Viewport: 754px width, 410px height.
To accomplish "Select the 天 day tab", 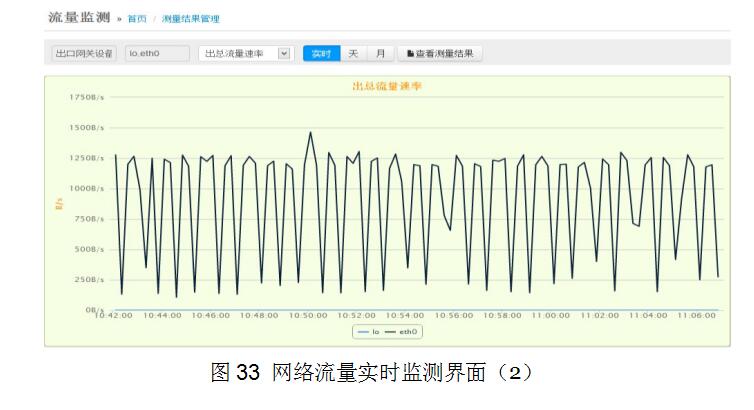I will point(352,54).
